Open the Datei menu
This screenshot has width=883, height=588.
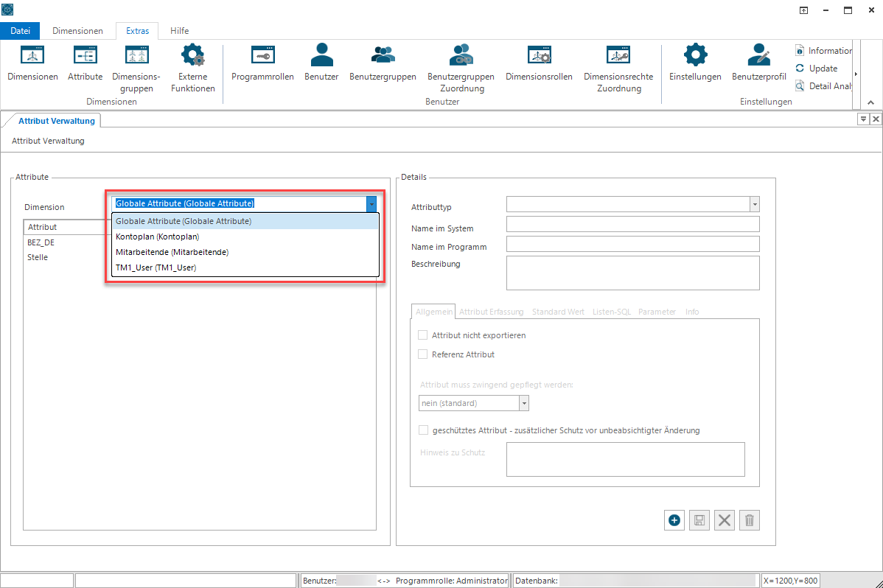[21, 31]
